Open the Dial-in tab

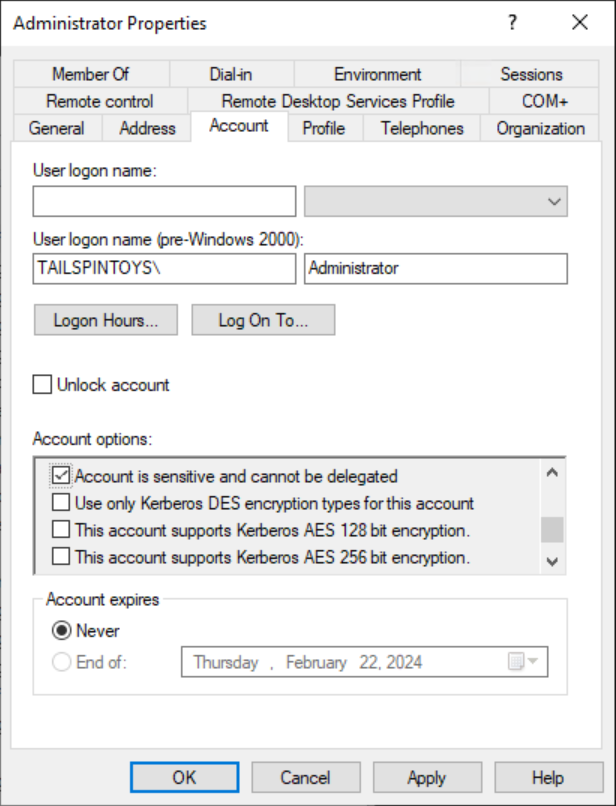(x=231, y=74)
